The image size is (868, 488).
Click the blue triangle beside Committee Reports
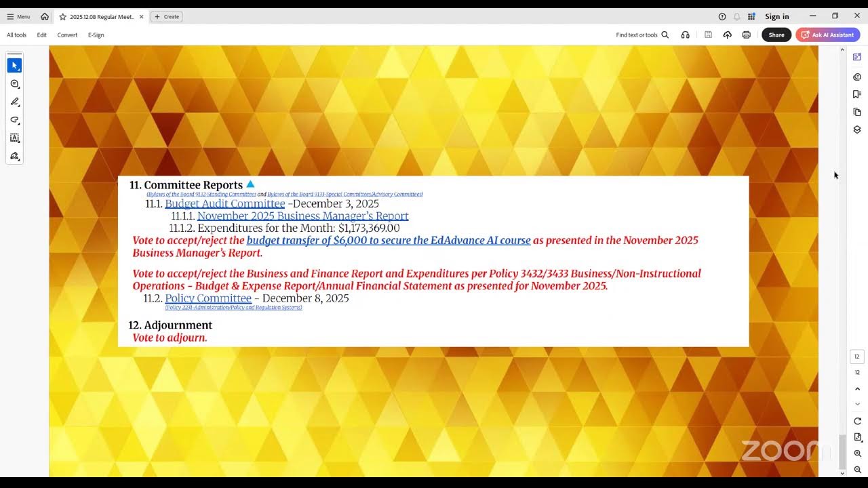point(250,184)
